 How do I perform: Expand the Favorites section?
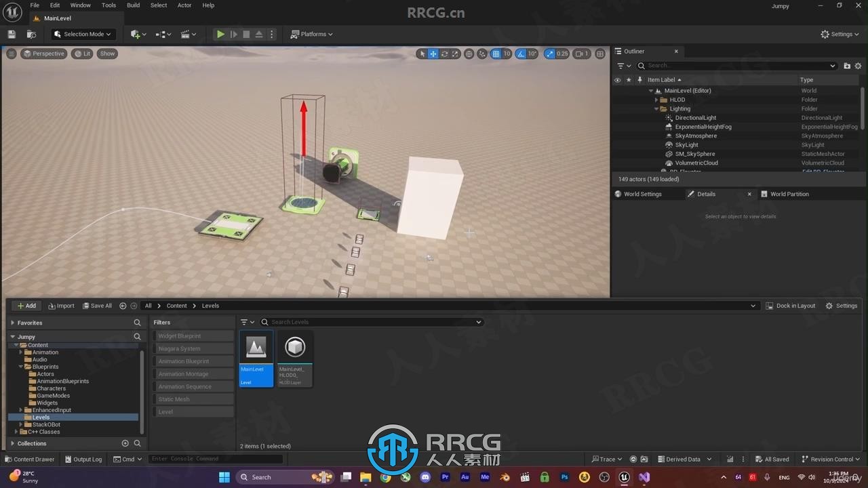click(12, 323)
